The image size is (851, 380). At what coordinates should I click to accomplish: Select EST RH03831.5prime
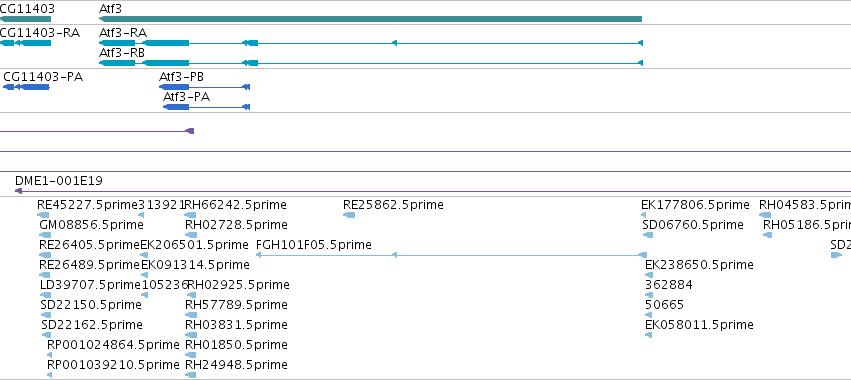(236, 325)
